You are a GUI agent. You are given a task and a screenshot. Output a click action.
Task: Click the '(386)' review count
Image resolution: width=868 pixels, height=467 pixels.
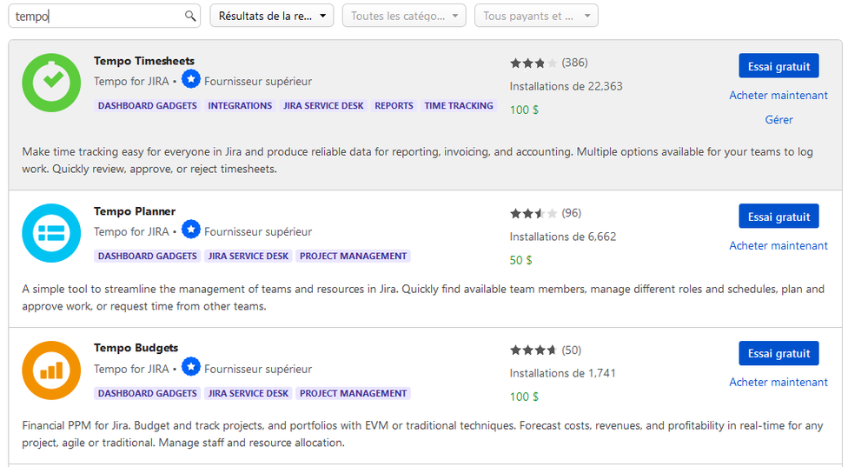[574, 63]
